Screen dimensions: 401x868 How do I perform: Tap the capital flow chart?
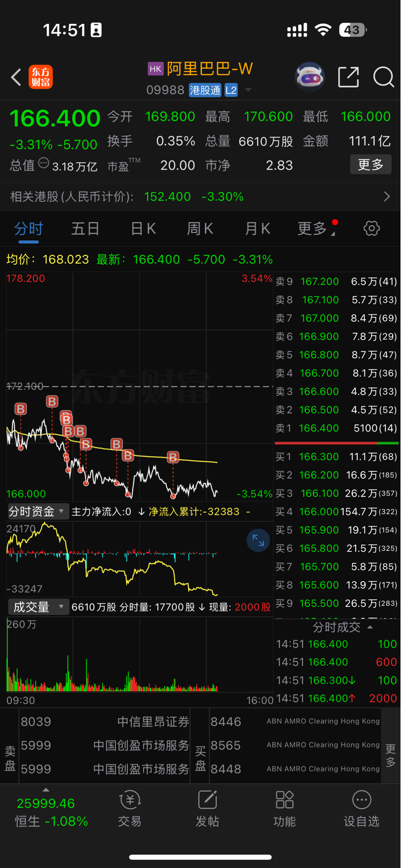click(x=139, y=558)
